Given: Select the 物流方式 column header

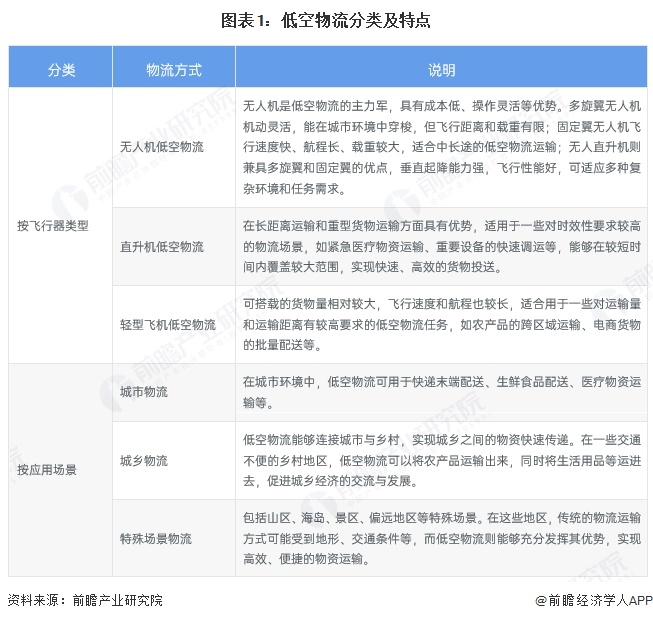Looking at the screenshot, I should point(174,67).
